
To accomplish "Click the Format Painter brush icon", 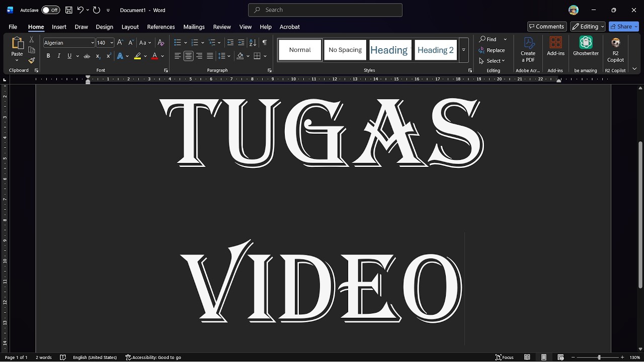I will pyautogui.click(x=31, y=61).
